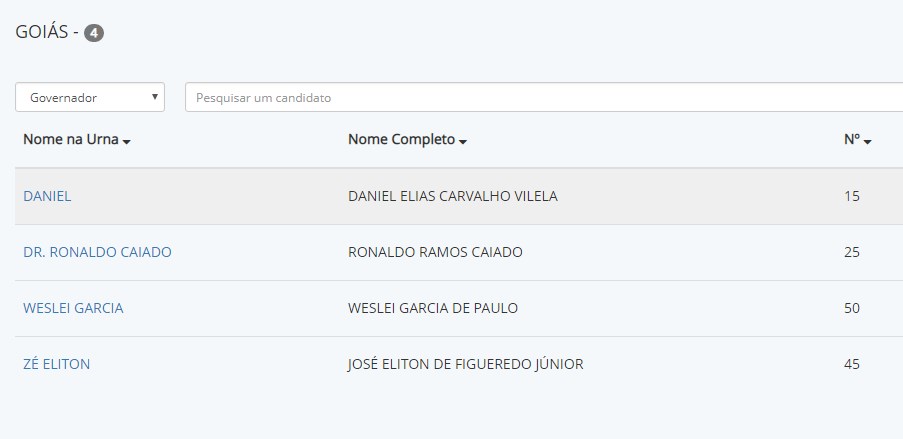The image size is (903, 439).
Task: Select the row for José Eliton de Figueredo Júnior
Action: coord(459,364)
